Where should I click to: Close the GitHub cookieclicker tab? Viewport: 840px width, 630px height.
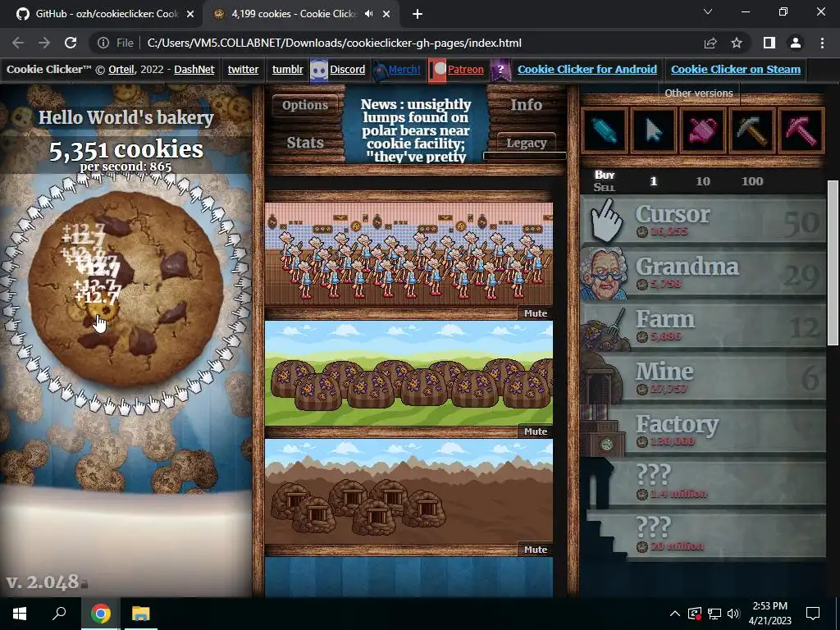tap(190, 14)
